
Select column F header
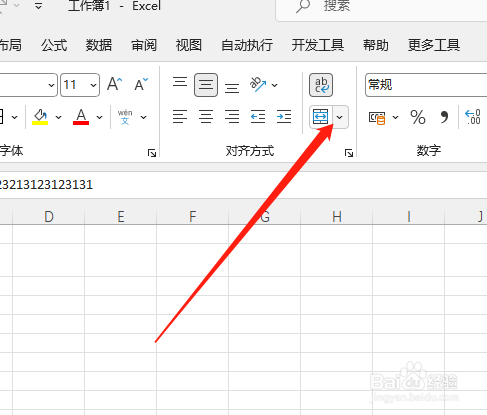193,217
